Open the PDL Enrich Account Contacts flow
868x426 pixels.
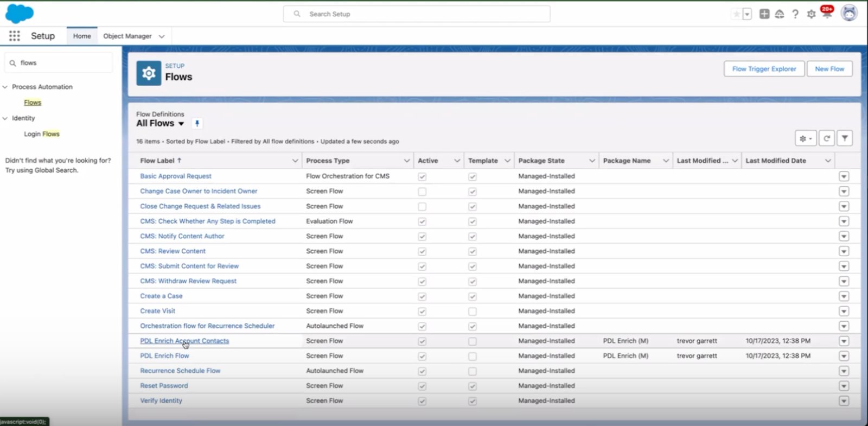(x=184, y=341)
